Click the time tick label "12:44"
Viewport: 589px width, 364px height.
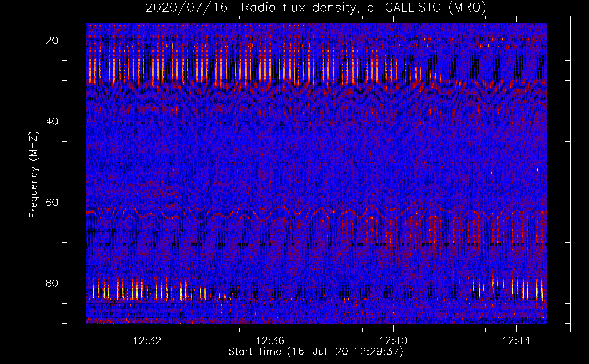click(516, 341)
